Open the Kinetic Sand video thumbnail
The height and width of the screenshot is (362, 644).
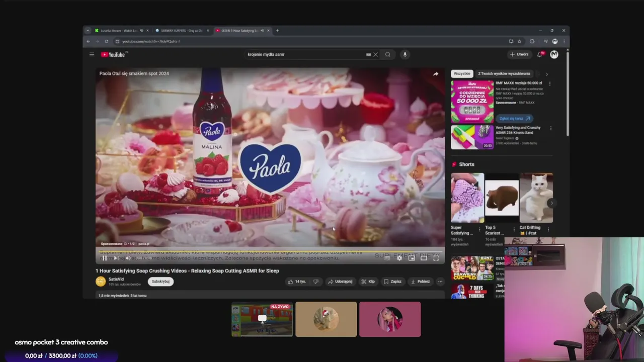[472, 137]
